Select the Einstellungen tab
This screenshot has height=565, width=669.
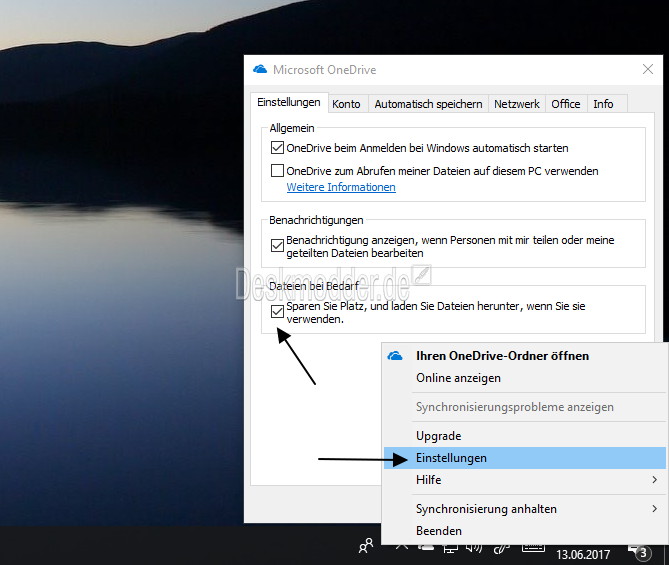[289, 102]
